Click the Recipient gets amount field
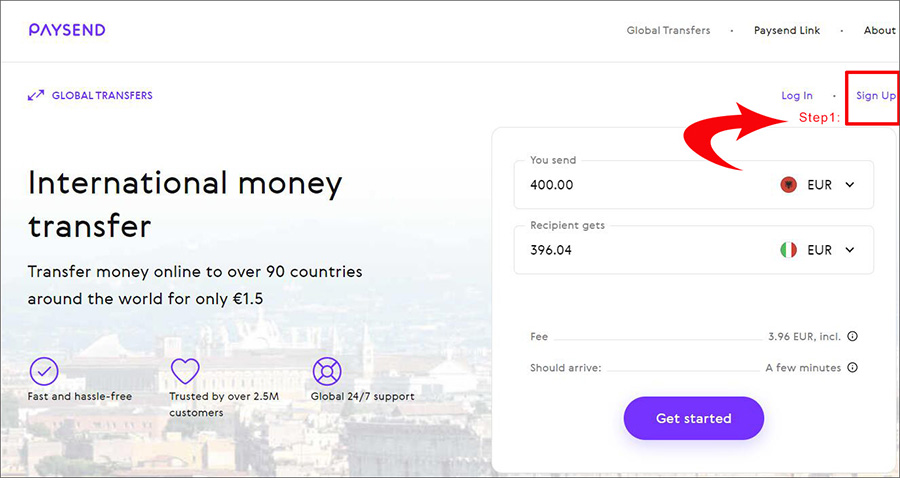Viewport: 900px width, 482px height. [643, 250]
